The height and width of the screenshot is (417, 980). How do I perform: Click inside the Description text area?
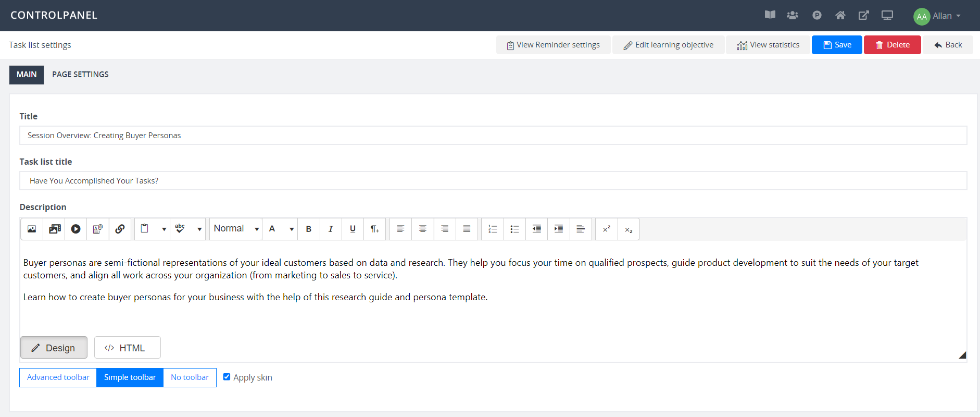[493, 287]
